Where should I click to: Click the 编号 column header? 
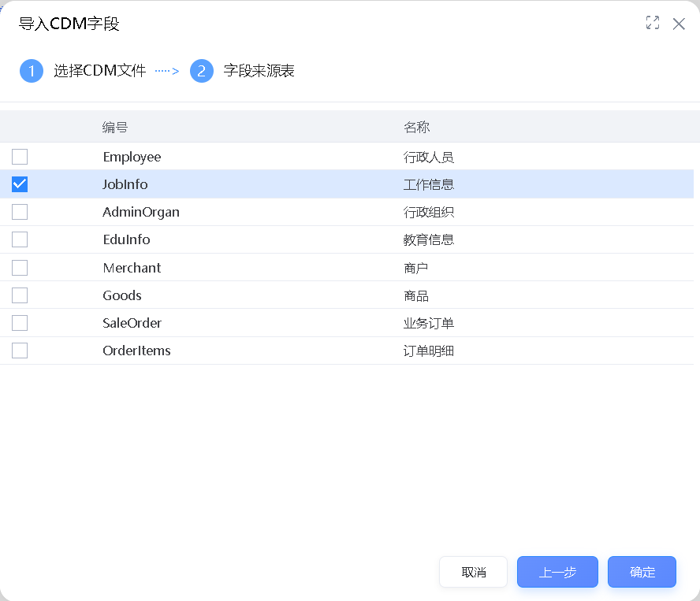pos(115,127)
